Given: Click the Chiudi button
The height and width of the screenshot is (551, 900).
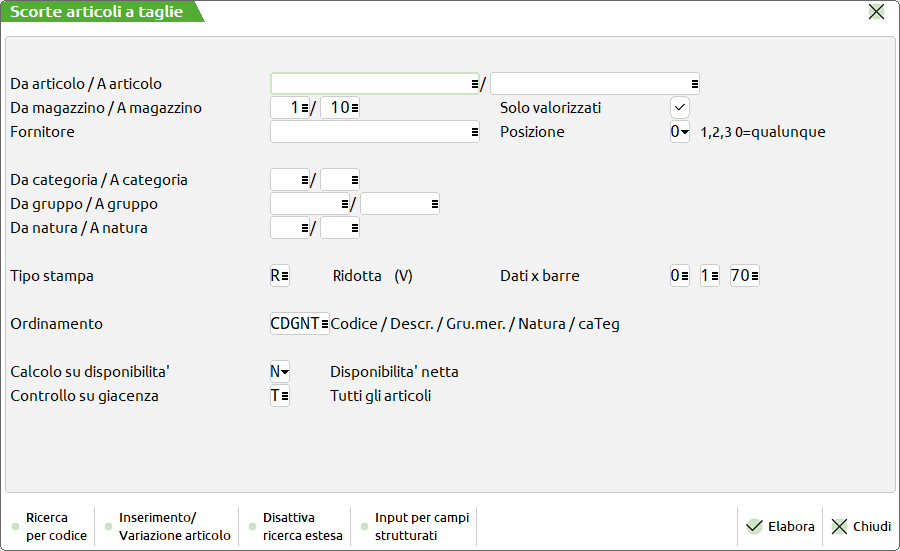Looking at the screenshot, I should pyautogui.click(x=861, y=526).
